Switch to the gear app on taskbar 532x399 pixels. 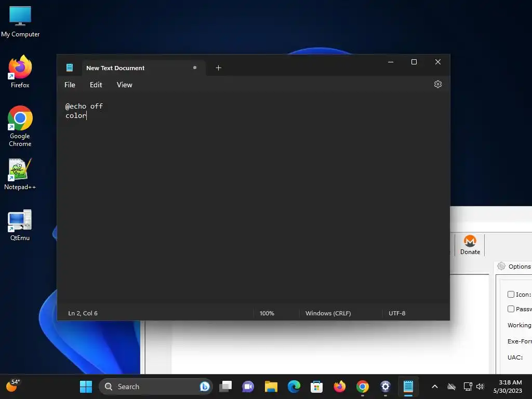pyautogui.click(x=385, y=387)
